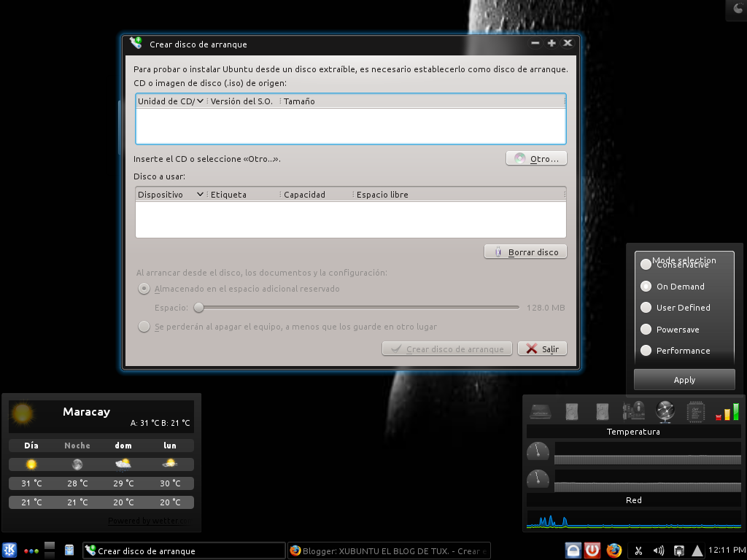
Task: Open the "Dispositivo" column dropdown
Action: (x=201, y=194)
